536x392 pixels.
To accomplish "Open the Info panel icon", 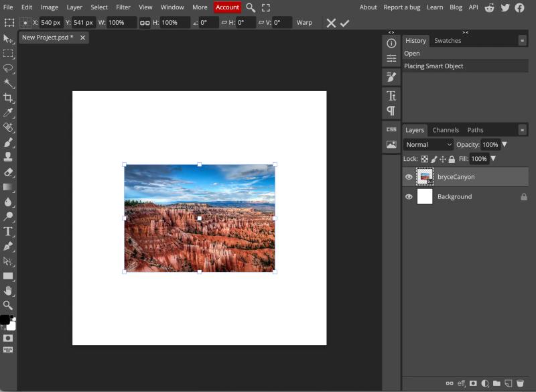I will [x=391, y=44].
